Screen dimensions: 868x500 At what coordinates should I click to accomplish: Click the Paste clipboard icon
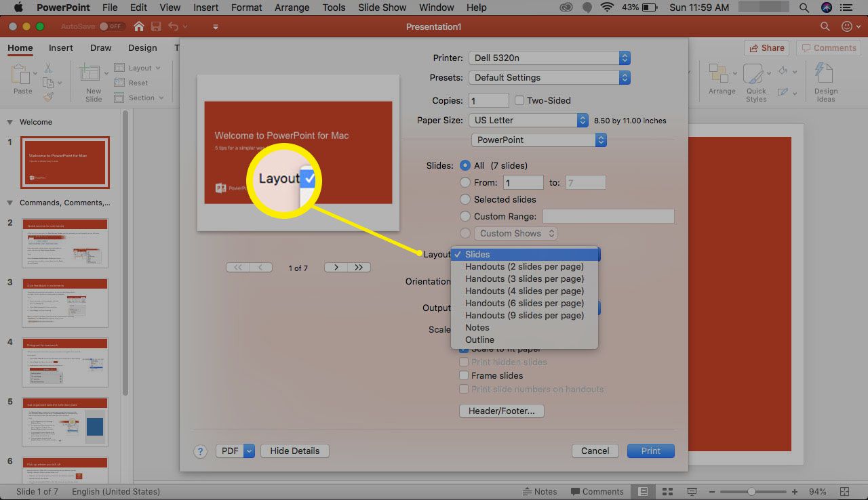tap(21, 75)
